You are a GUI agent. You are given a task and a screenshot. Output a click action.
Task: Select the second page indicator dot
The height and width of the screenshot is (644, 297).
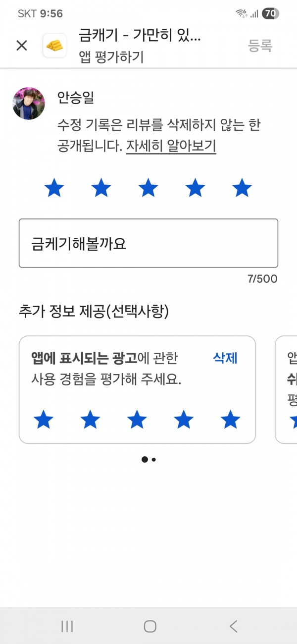pos(154,460)
